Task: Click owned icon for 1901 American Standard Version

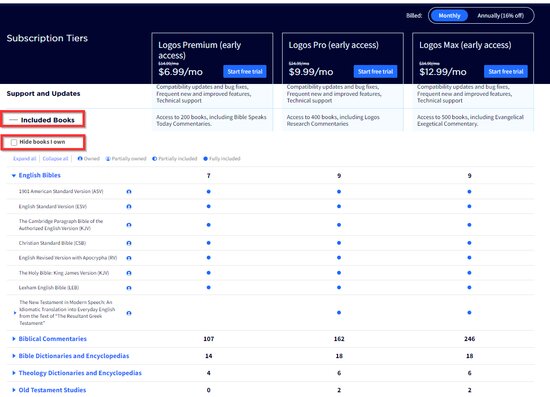Action: point(129,191)
